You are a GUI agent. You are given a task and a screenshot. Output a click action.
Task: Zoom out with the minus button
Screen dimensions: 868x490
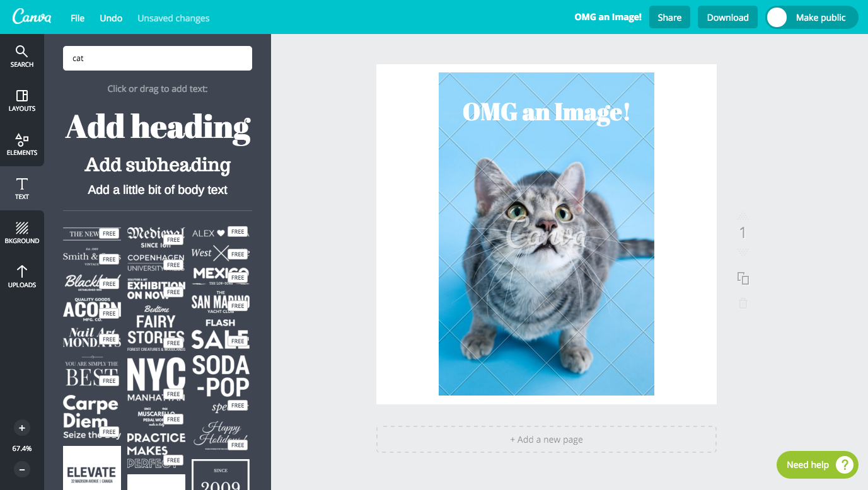pos(22,470)
